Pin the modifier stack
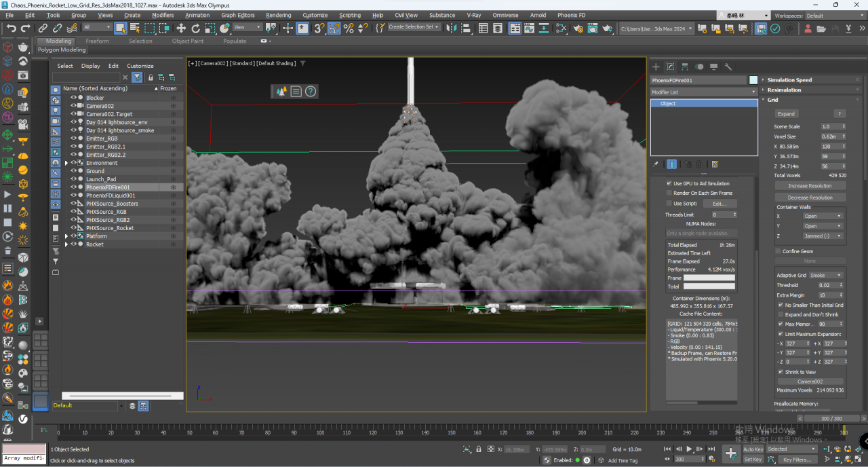Screen dimensions: 868x467 (x=656, y=164)
